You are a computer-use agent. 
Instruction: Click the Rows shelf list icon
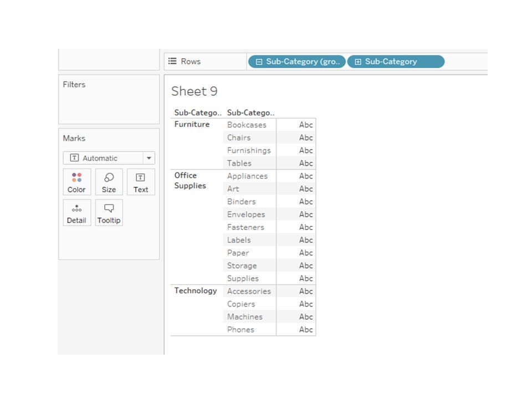(172, 61)
